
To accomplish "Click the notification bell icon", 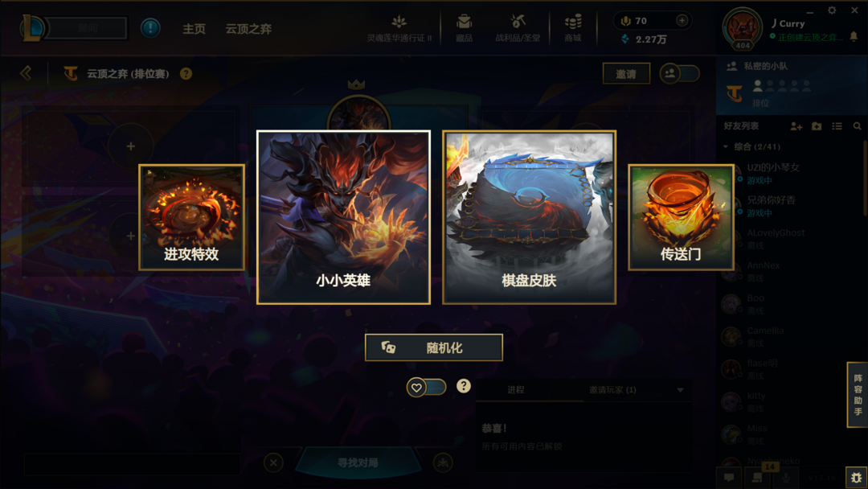I will pyautogui.click(x=854, y=36).
